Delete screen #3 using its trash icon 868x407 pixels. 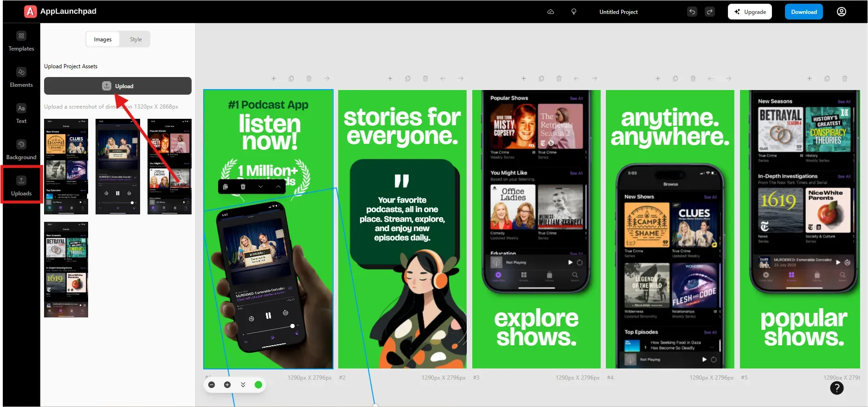pyautogui.click(x=559, y=78)
